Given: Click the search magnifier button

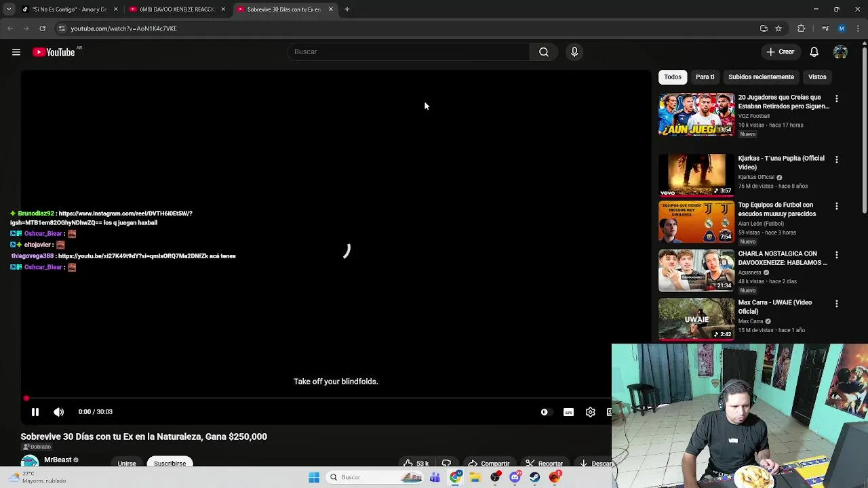Looking at the screenshot, I should (x=544, y=52).
